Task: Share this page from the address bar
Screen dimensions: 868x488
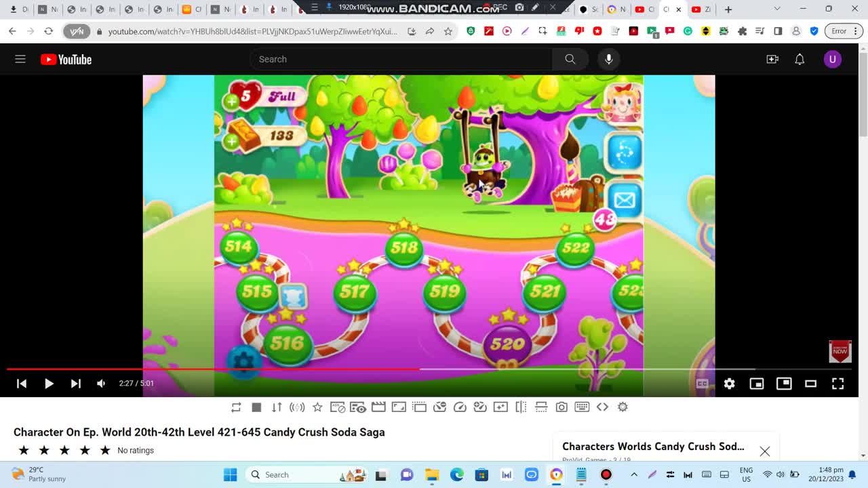Action: [430, 31]
